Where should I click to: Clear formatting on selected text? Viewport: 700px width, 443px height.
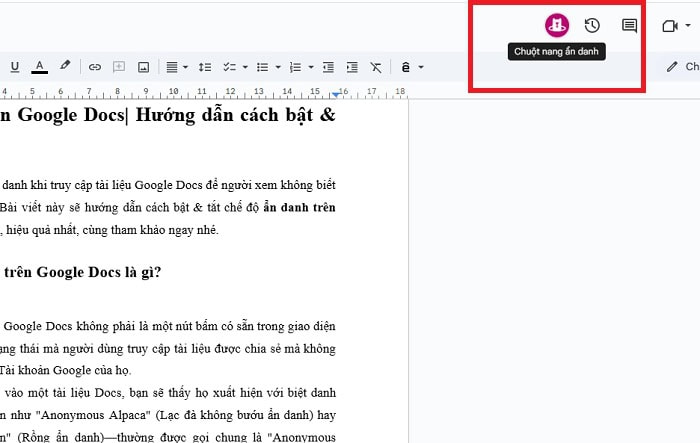tap(375, 67)
